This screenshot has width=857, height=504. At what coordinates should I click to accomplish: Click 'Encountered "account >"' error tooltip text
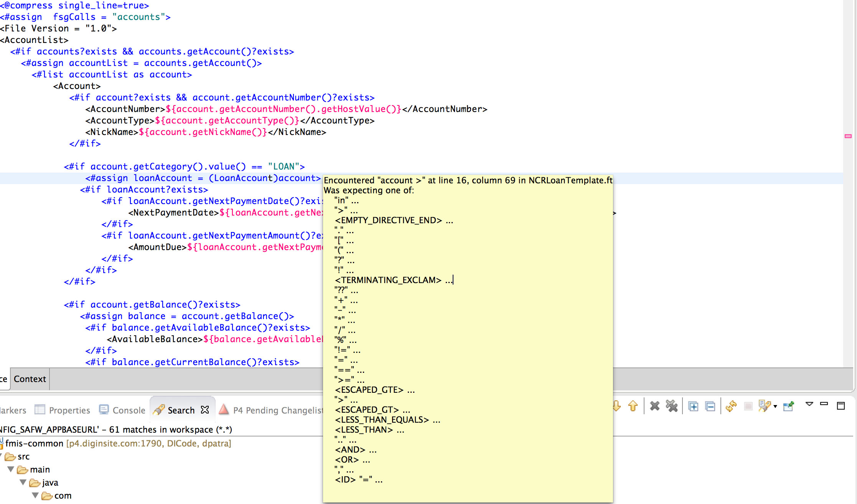pos(468,180)
